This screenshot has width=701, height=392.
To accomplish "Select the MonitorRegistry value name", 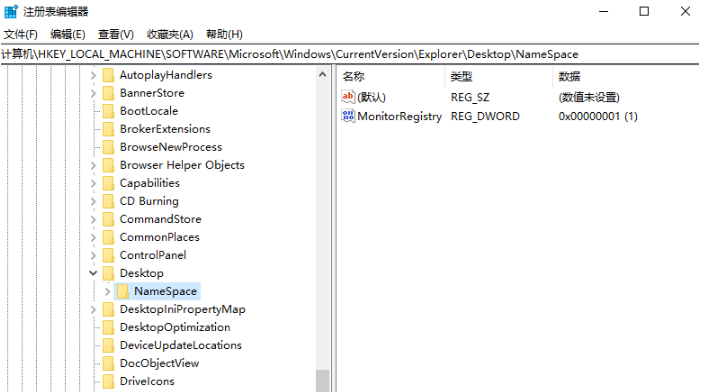I will (399, 116).
